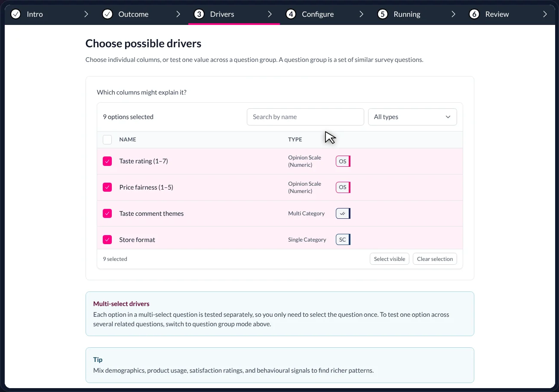This screenshot has height=392, width=559.
Task: Go to the Intro step tab
Action: pos(51,14)
